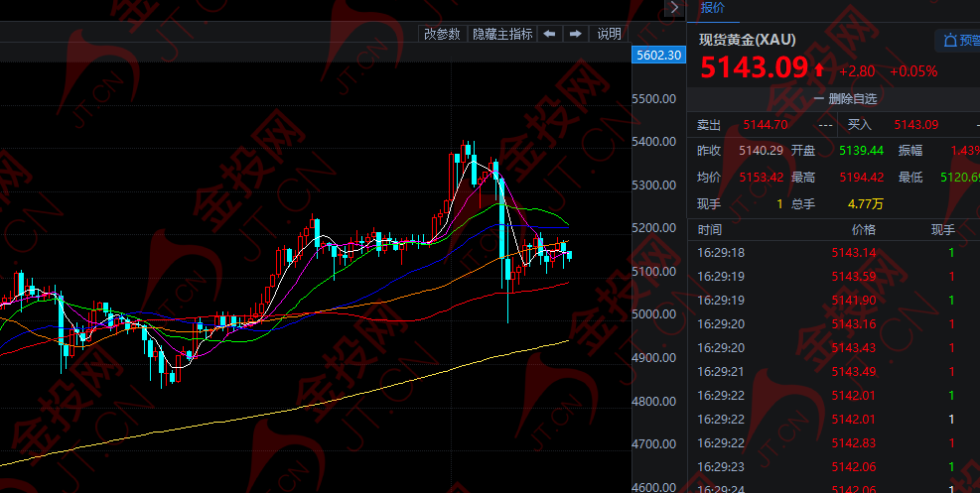The width and height of the screenshot is (980, 493).
Task: Click the 16:29:18 tick row time
Action: [x=721, y=253]
